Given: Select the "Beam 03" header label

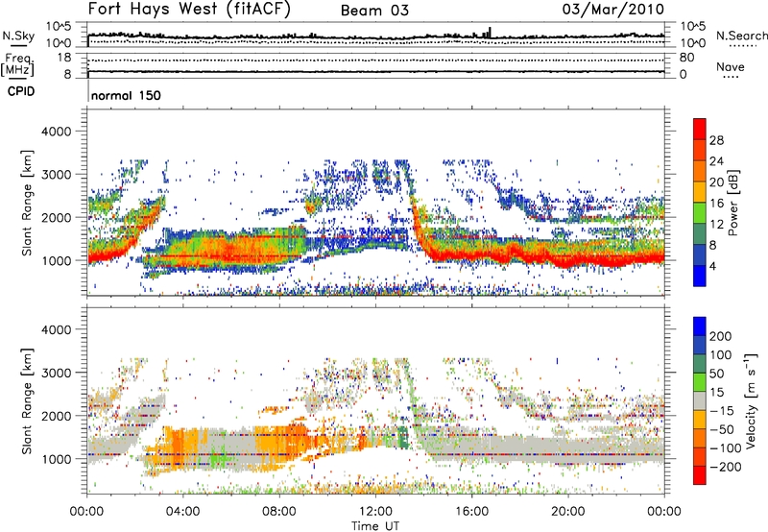Looking at the screenshot, I should 374,11.
